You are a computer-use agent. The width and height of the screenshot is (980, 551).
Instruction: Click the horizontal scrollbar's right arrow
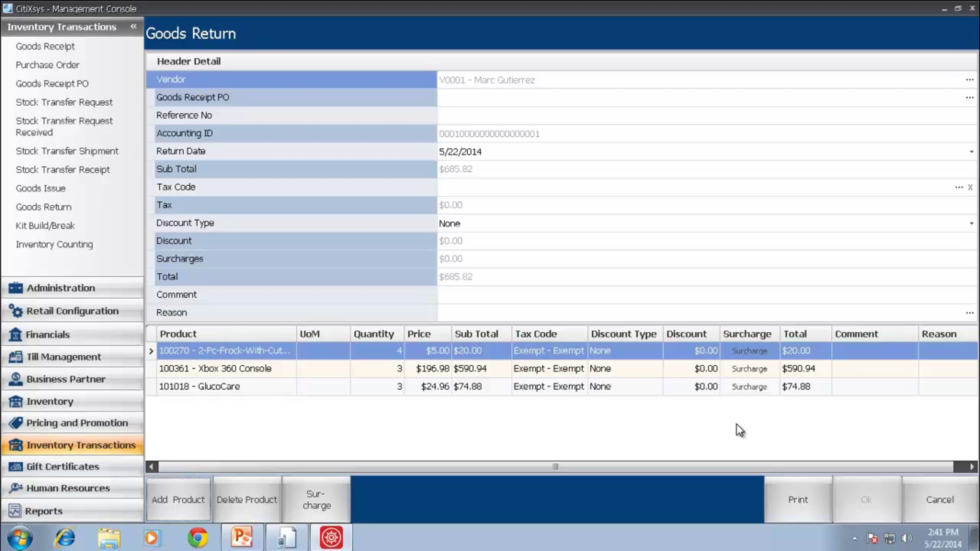[x=972, y=467]
